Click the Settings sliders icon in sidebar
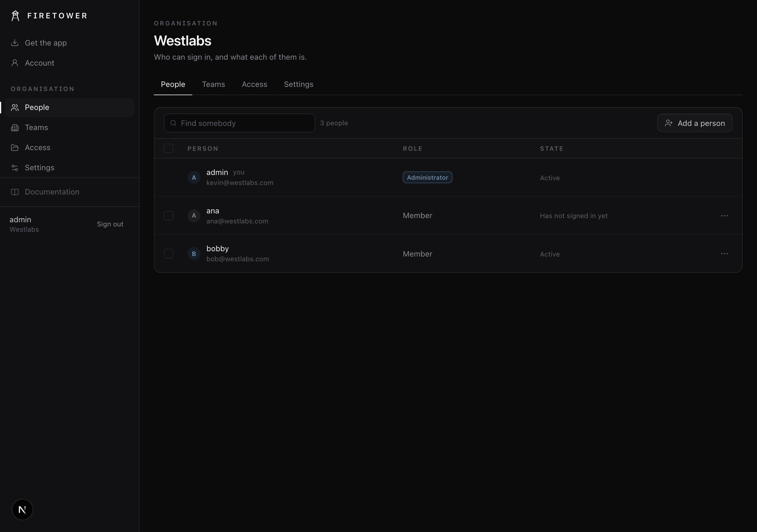This screenshot has height=532, width=757. (x=14, y=168)
